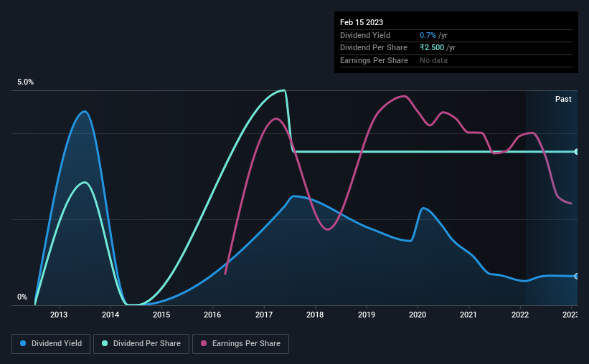The image size is (589, 364).
Task: Toggle the Dividend Yield legend button
Action: tap(51, 344)
